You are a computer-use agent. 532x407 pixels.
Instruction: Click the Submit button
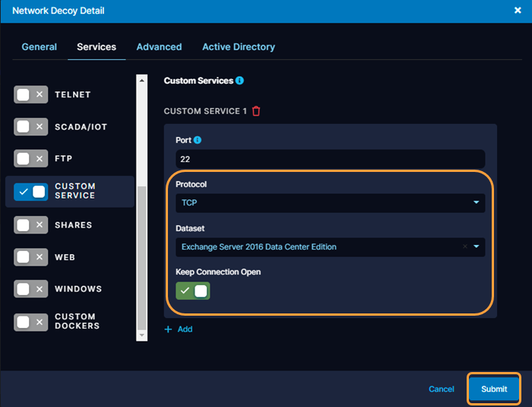click(493, 389)
